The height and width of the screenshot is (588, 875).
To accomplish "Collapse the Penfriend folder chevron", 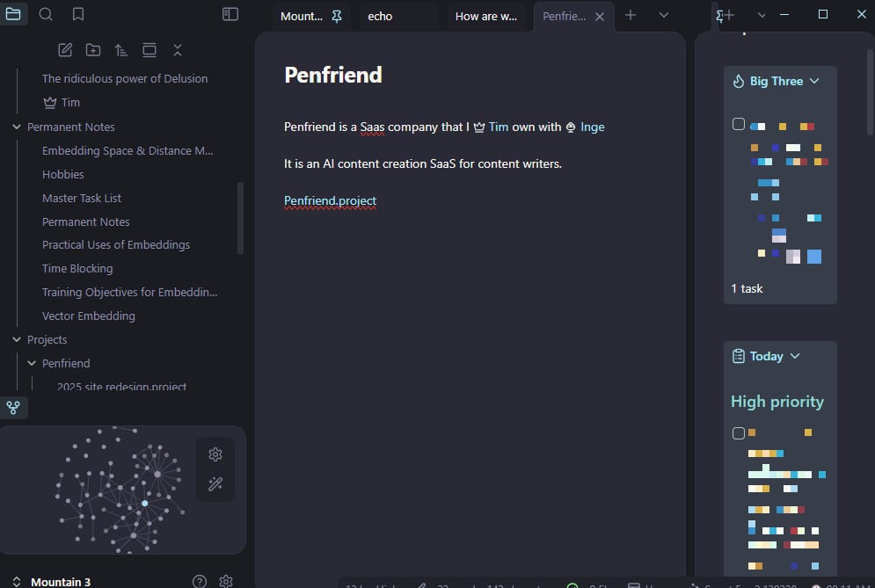I will pyautogui.click(x=32, y=364).
